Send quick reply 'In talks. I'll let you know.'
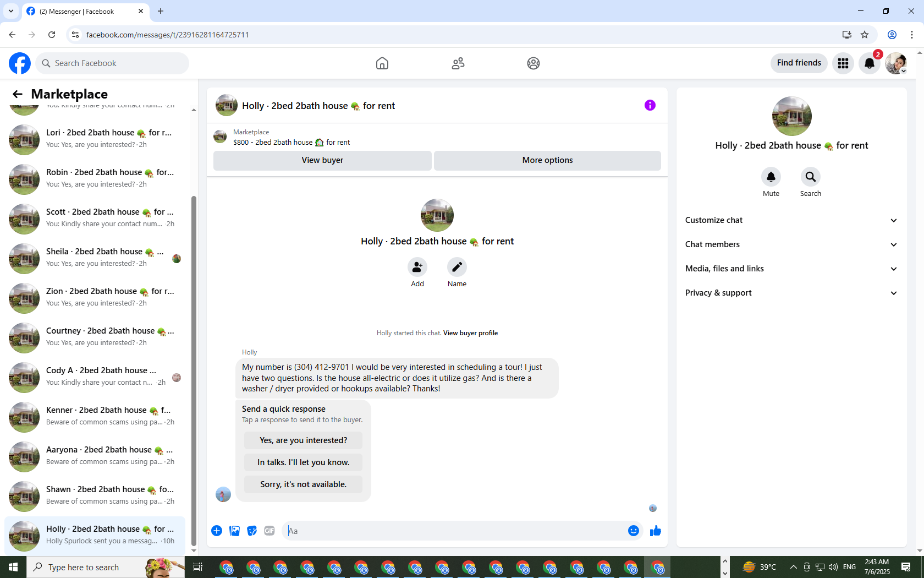The height and width of the screenshot is (578, 924). tap(303, 462)
